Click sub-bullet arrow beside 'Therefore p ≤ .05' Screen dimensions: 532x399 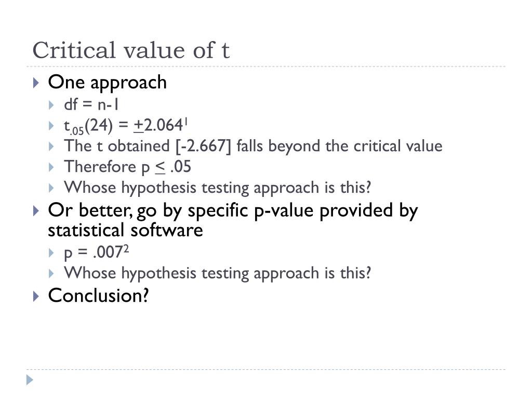[51, 167]
